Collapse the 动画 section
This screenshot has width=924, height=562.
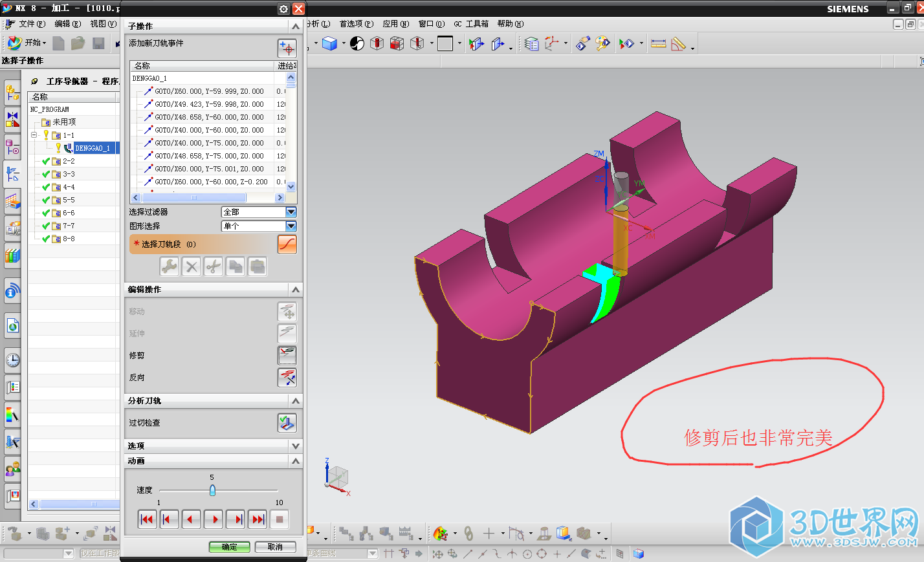pyautogui.click(x=296, y=461)
